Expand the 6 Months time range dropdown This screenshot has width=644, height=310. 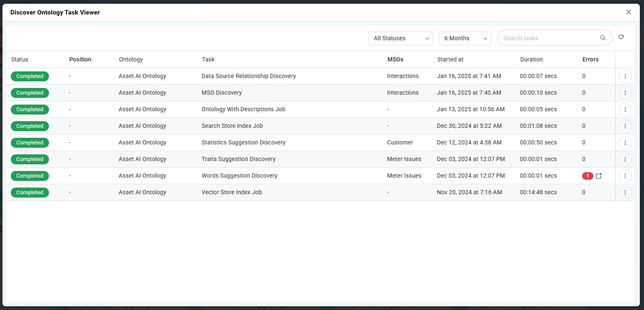tap(465, 38)
